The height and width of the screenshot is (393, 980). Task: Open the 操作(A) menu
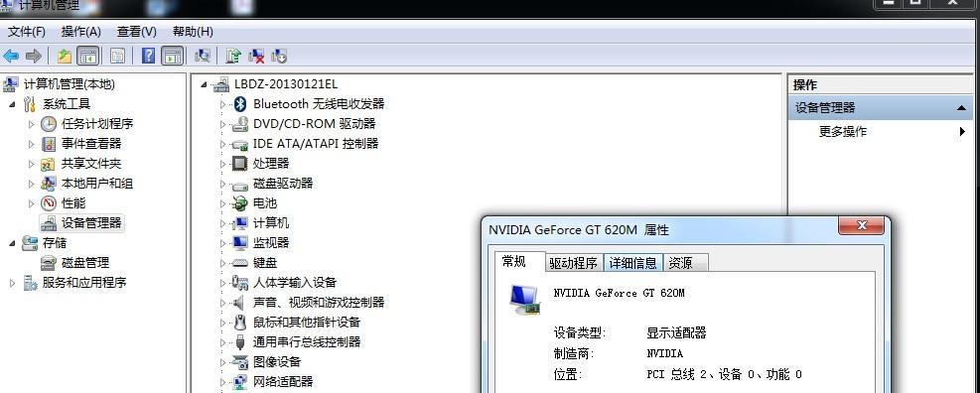81,31
